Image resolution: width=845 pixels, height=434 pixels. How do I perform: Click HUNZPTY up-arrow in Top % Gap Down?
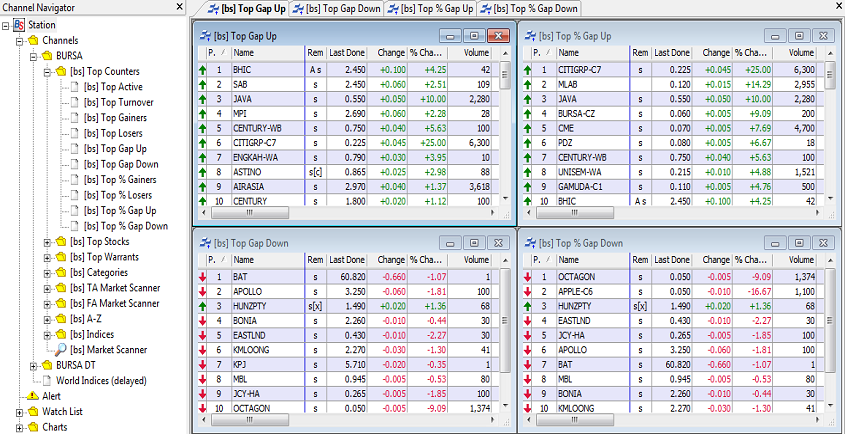pyautogui.click(x=528, y=306)
